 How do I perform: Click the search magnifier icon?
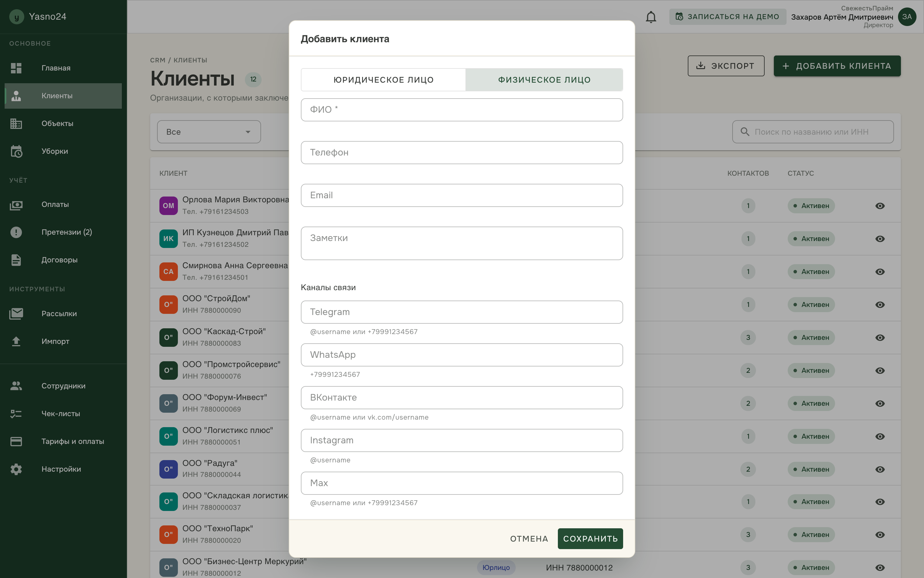pyautogui.click(x=745, y=132)
